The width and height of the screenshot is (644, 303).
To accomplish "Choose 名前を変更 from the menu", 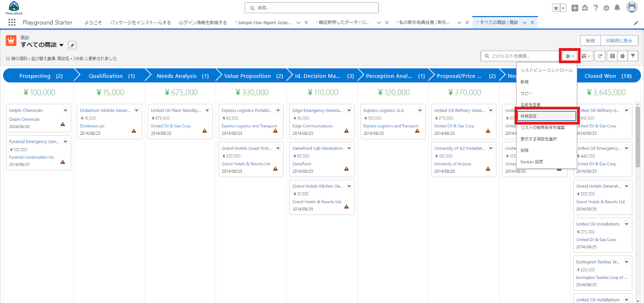I will click(547, 105).
